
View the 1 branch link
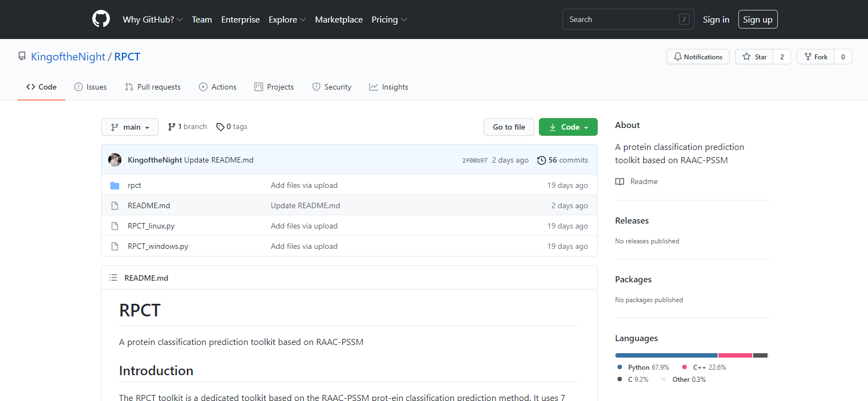coord(187,126)
